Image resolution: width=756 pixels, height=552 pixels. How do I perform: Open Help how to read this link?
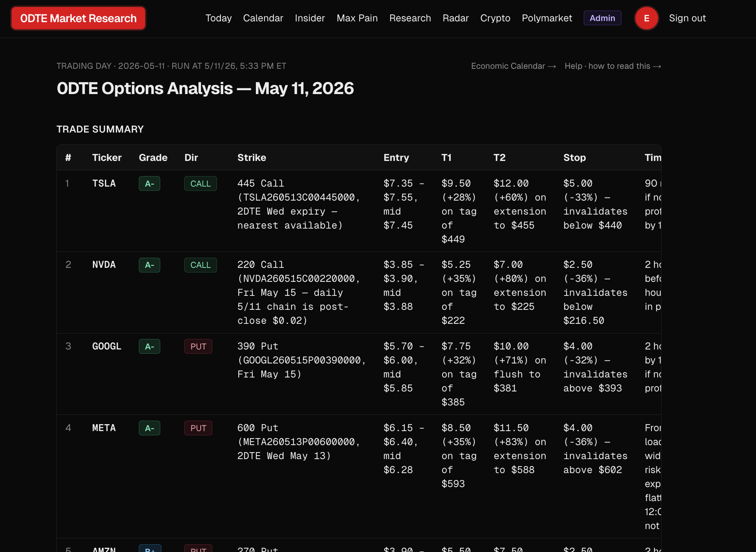pos(613,66)
